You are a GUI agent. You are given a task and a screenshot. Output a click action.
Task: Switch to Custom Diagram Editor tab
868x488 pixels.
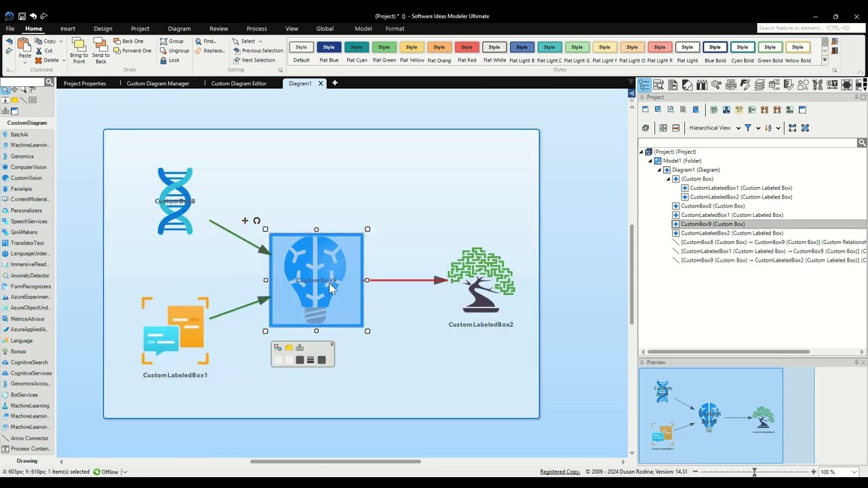[x=239, y=83]
